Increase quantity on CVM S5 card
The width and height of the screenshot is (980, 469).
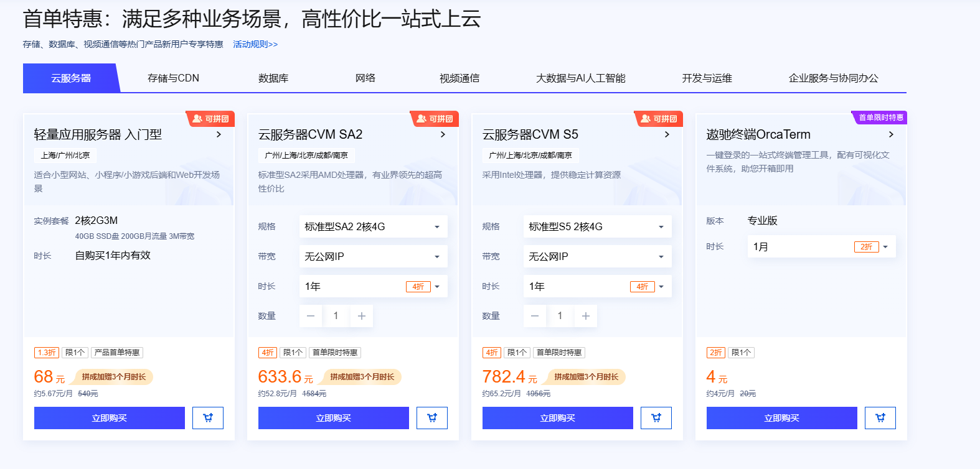point(586,316)
